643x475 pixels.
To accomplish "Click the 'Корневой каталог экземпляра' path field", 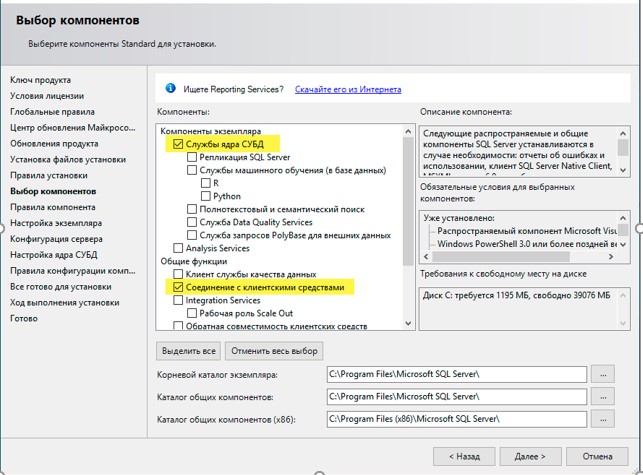I will click(457, 374).
